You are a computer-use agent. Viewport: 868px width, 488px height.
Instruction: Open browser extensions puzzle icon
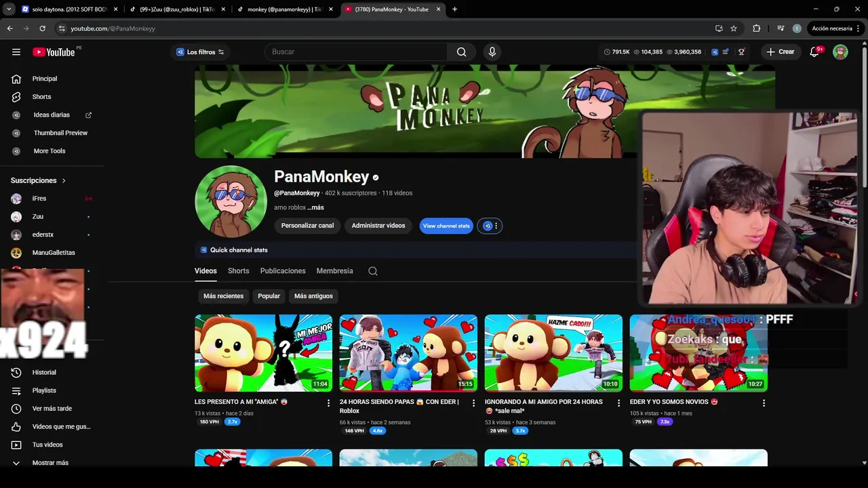tap(757, 28)
